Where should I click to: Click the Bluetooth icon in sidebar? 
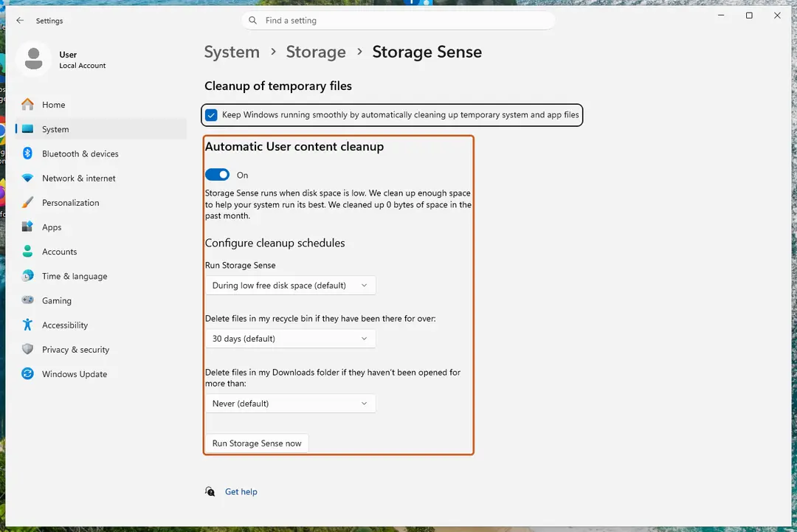click(27, 153)
